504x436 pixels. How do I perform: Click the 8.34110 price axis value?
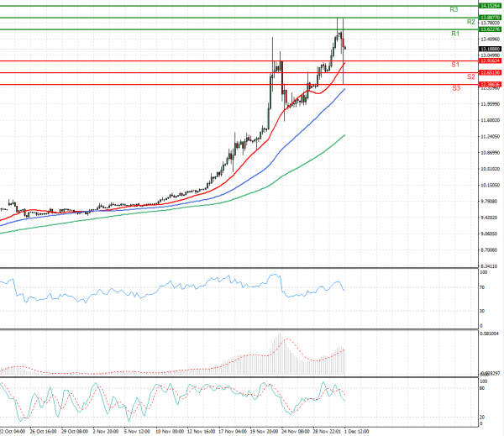point(489,266)
